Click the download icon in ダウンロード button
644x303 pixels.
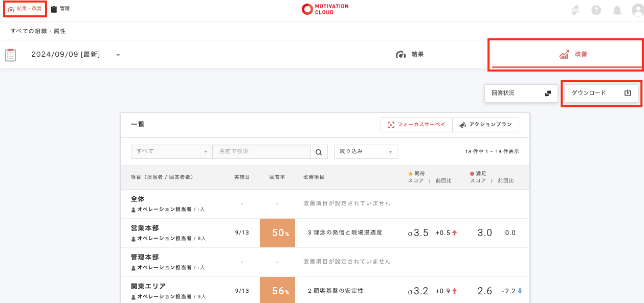(628, 93)
